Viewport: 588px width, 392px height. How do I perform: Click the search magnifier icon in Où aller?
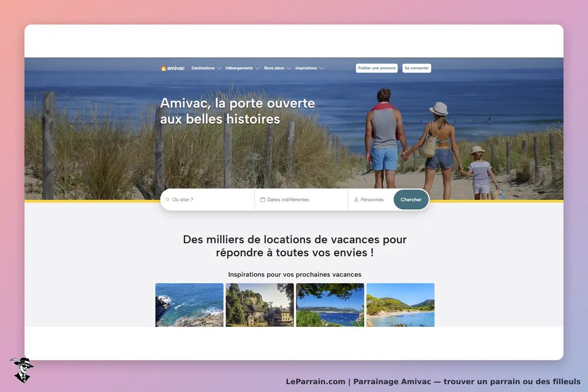point(168,200)
